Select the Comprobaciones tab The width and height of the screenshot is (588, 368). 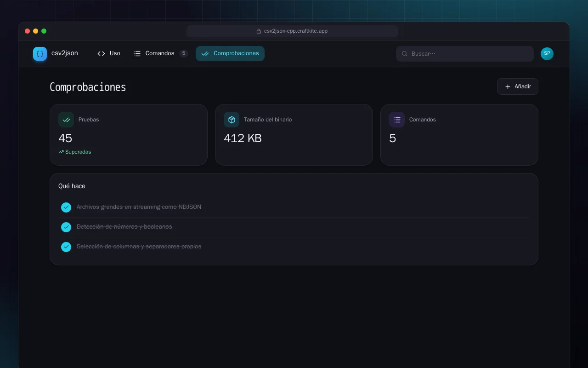click(230, 53)
